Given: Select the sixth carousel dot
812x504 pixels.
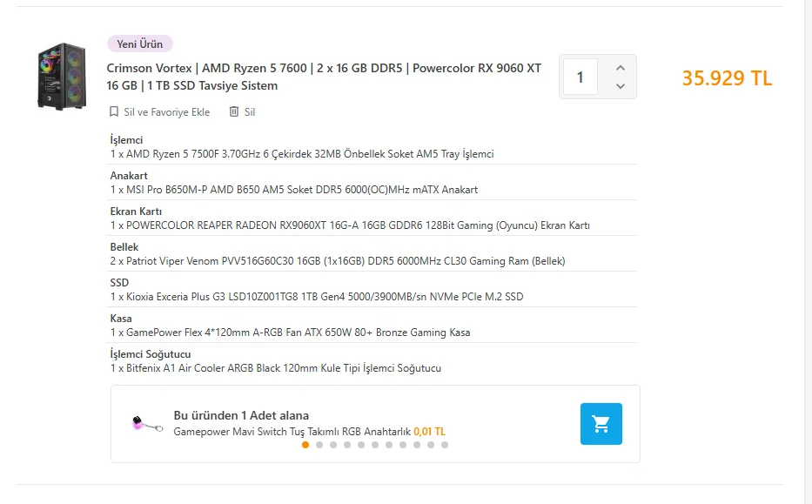Looking at the screenshot, I should click(x=375, y=445).
